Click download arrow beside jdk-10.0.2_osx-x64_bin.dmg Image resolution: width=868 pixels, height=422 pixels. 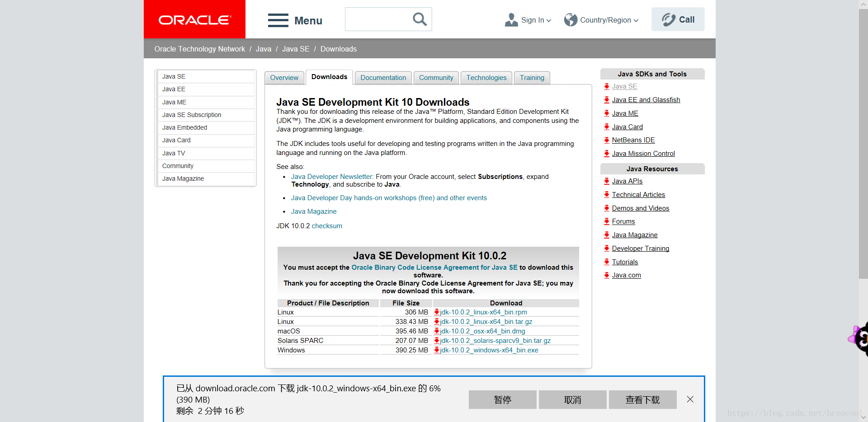pyautogui.click(x=437, y=331)
